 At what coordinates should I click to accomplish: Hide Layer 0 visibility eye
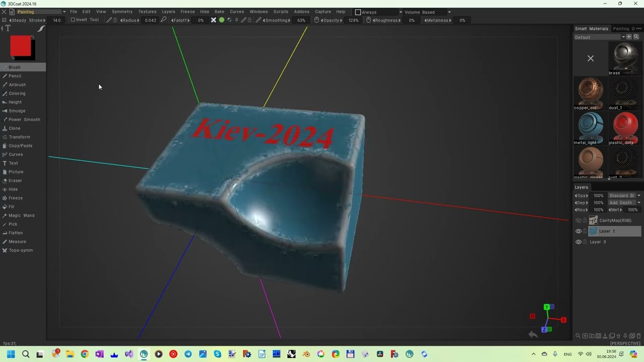578,242
